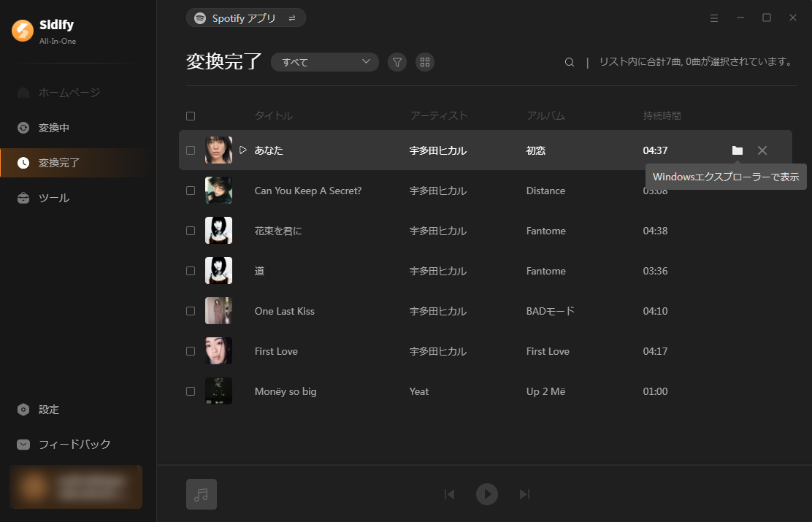
Task: Expand the すべて filter dropdown
Action: pyautogui.click(x=325, y=62)
